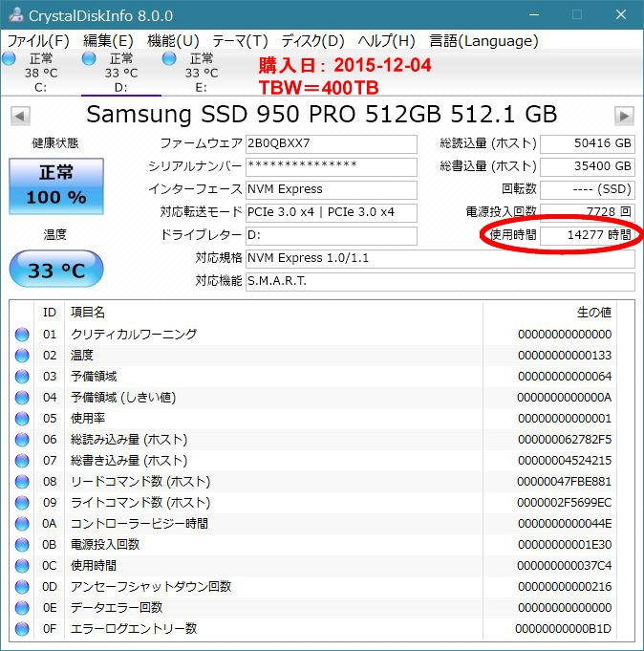Minimize the CrystalDiskInfo window
The width and height of the screenshot is (644, 651).
pyautogui.click(x=534, y=15)
